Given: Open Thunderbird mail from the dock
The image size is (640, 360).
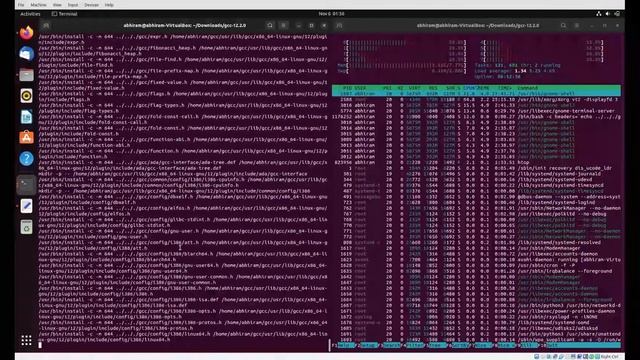Looking at the screenshot, I should coord(27,54).
